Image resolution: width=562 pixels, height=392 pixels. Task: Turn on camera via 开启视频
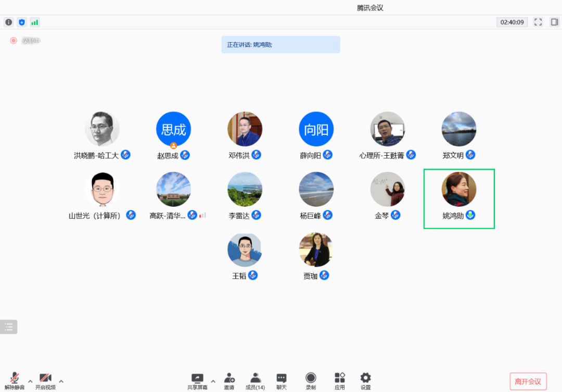tap(45, 381)
